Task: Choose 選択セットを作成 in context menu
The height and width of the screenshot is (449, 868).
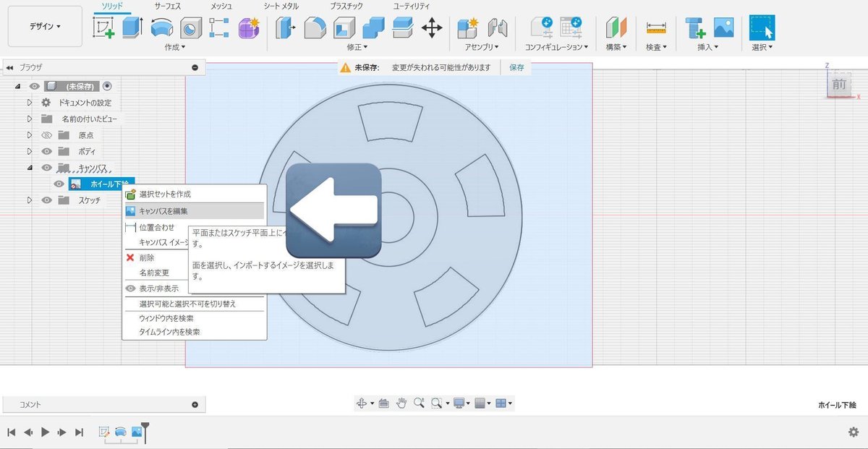Action: point(194,194)
